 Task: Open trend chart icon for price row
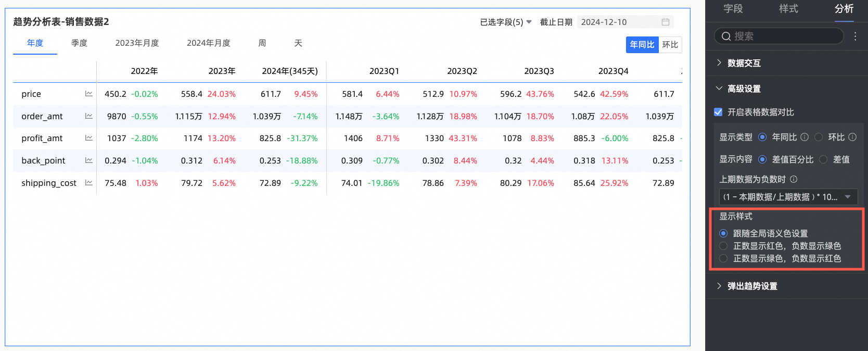point(88,94)
